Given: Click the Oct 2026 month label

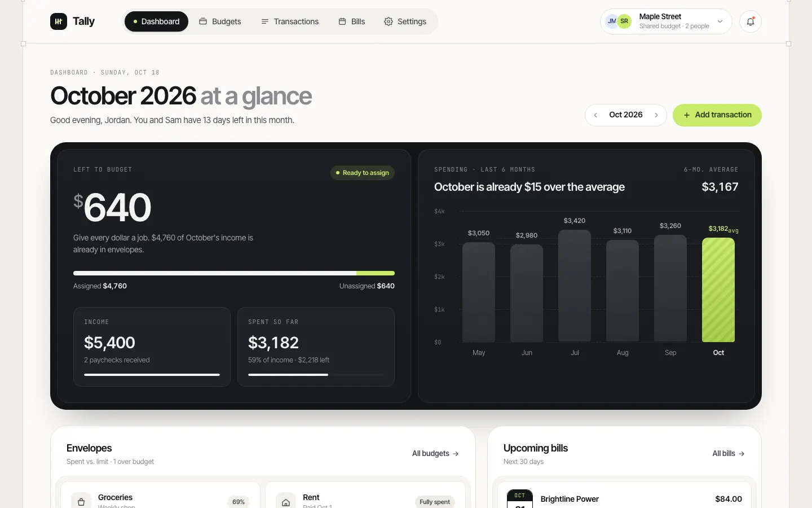Looking at the screenshot, I should tap(626, 115).
